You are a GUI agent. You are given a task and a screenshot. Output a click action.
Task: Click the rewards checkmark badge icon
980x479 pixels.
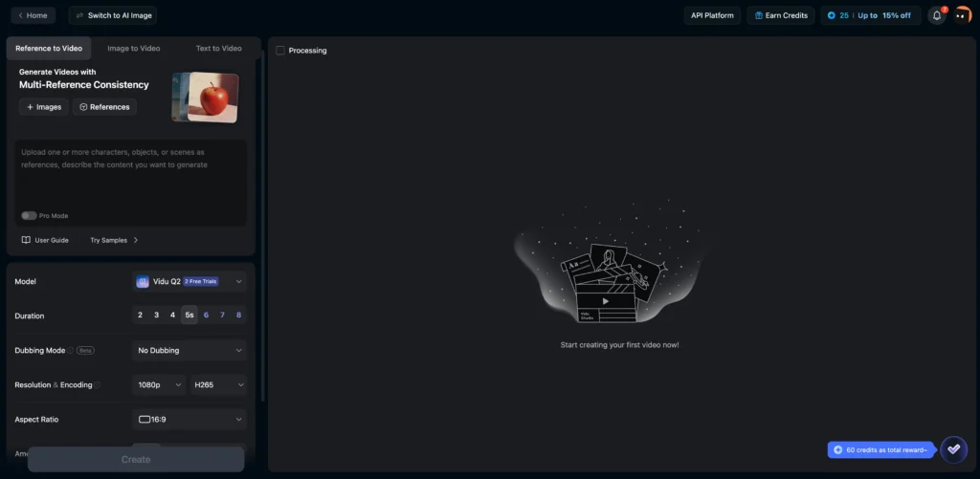click(x=953, y=448)
